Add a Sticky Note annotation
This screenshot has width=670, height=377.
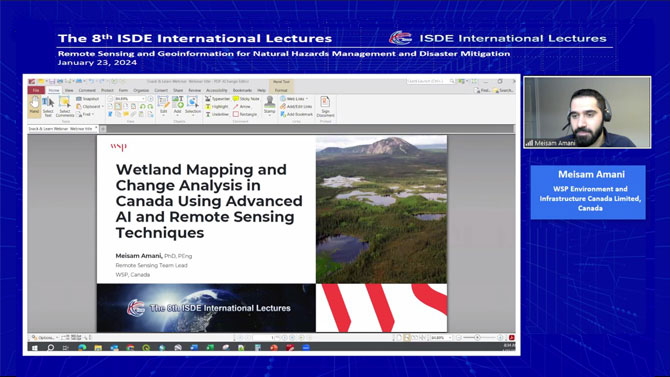click(x=246, y=99)
